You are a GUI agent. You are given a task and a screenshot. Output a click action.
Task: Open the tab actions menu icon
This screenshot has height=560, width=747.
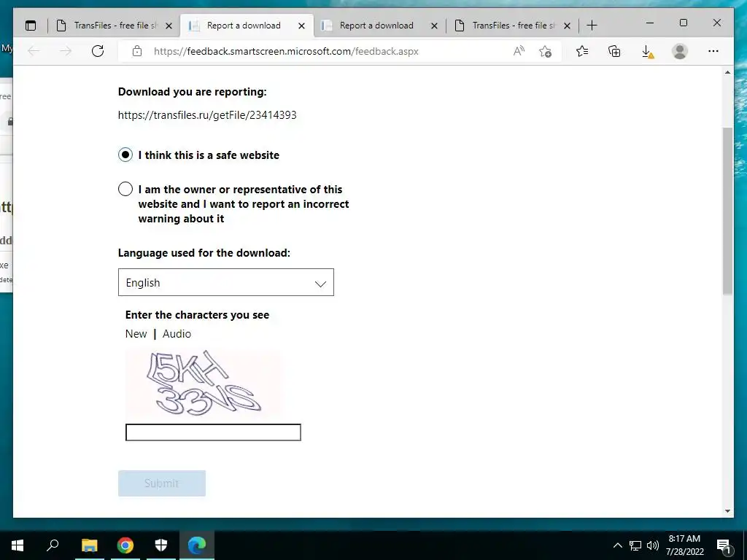pos(31,26)
